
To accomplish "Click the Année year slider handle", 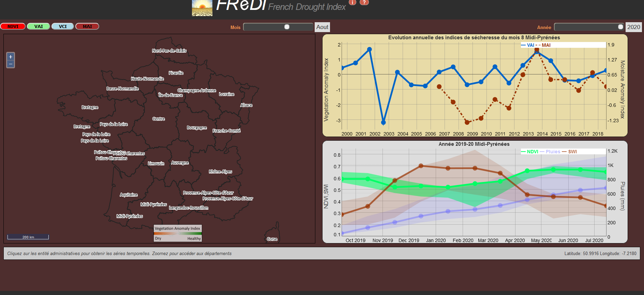I will click(620, 27).
